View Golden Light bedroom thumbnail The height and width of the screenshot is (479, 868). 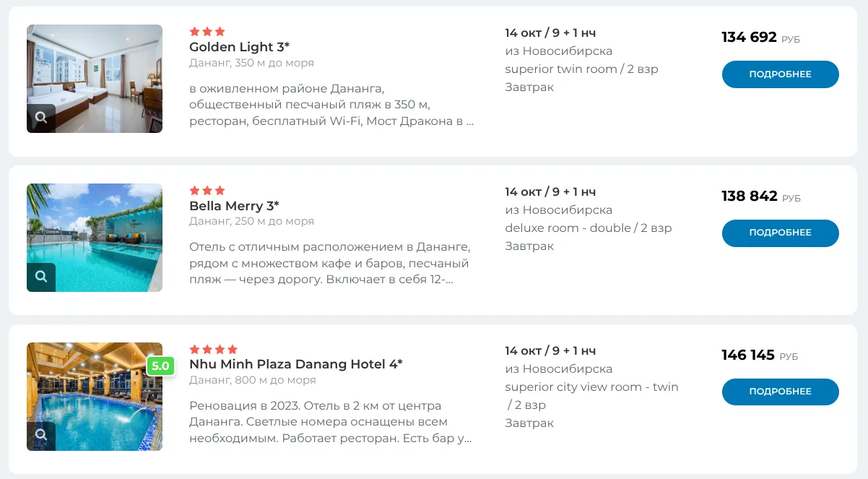[95, 79]
